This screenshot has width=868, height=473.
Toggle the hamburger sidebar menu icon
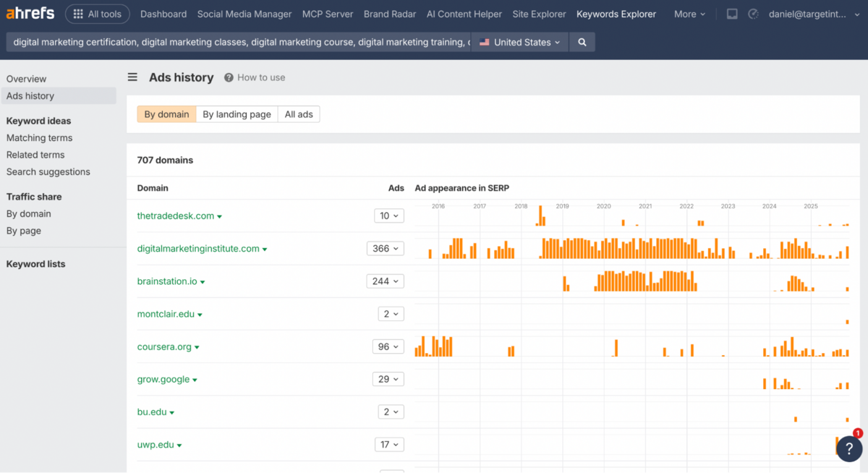point(132,77)
